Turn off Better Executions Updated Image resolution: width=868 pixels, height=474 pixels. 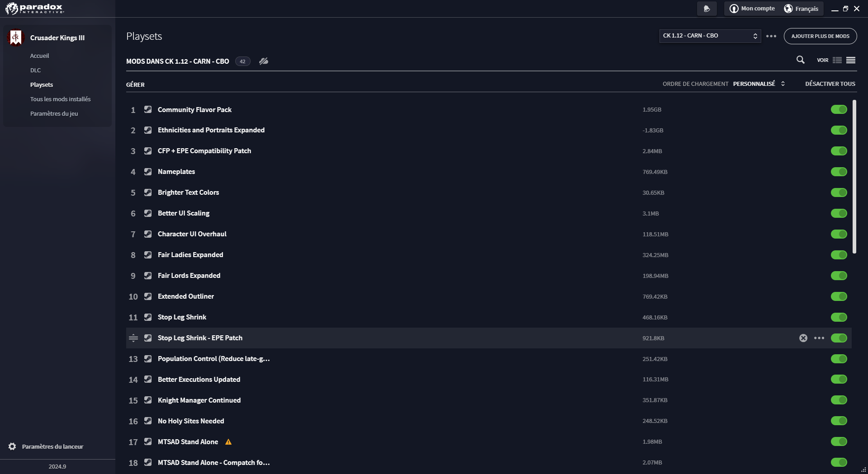pos(839,380)
